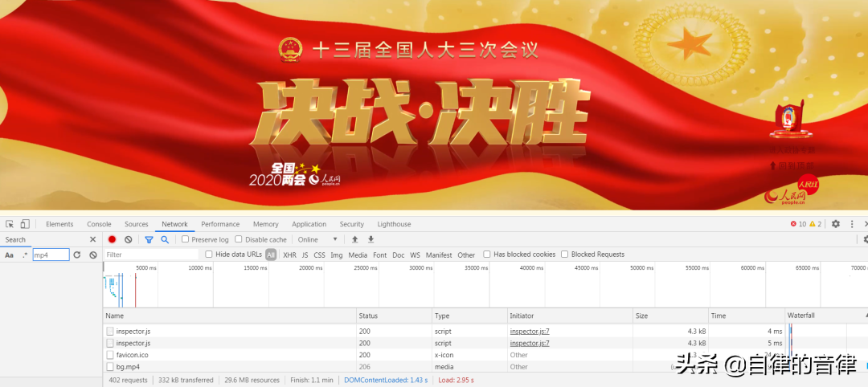Refresh the search results
The image size is (868, 387).
click(x=77, y=255)
